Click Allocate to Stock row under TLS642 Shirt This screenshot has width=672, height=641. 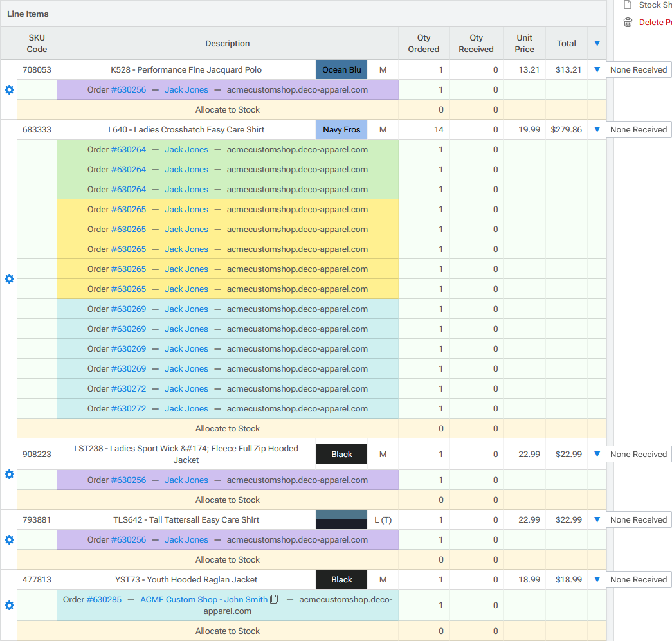(228, 559)
